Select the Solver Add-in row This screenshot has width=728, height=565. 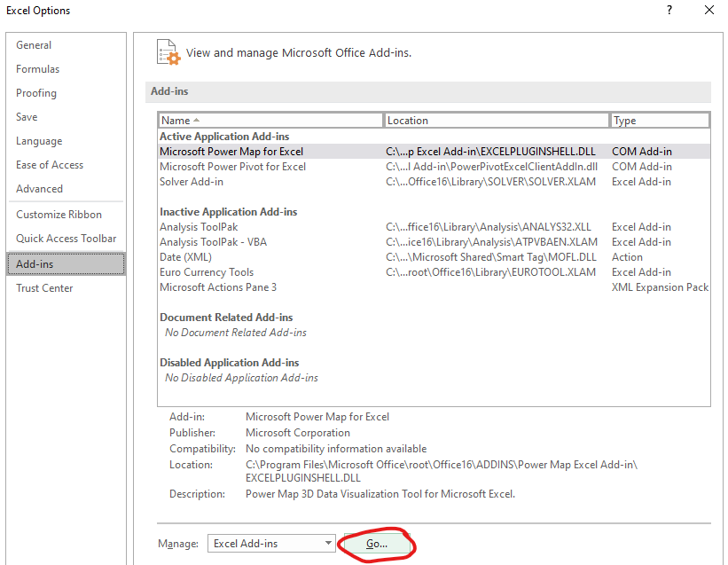point(434,182)
